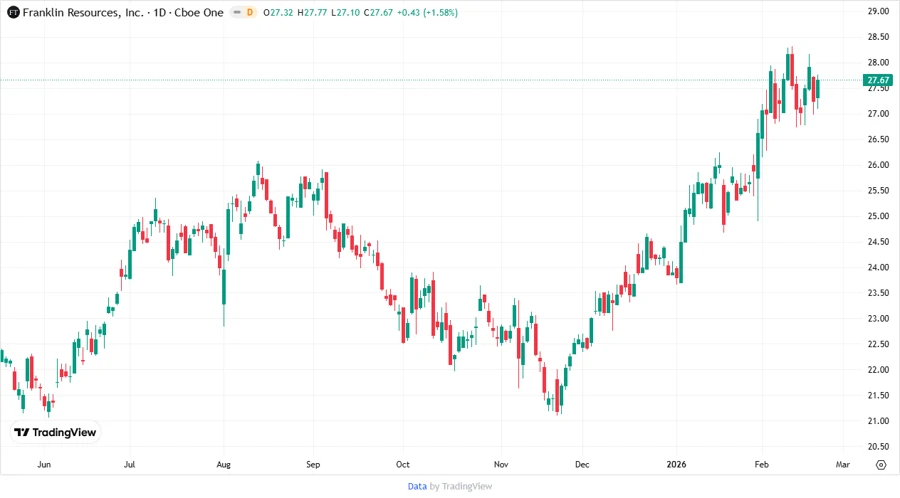Click the 'by TradingView' footer attribution text

point(461,486)
